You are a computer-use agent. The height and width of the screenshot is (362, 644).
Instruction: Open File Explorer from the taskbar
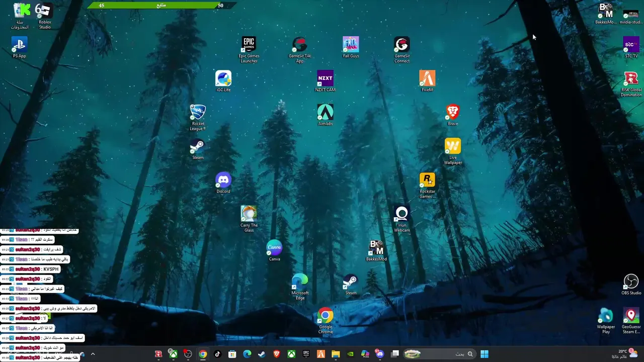(336, 354)
